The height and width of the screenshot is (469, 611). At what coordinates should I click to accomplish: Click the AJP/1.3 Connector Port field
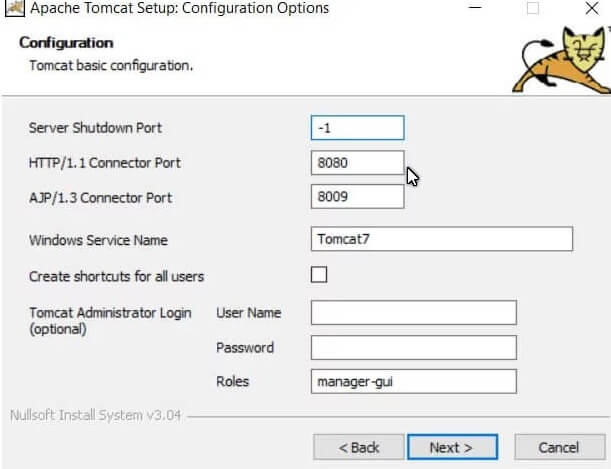click(357, 196)
